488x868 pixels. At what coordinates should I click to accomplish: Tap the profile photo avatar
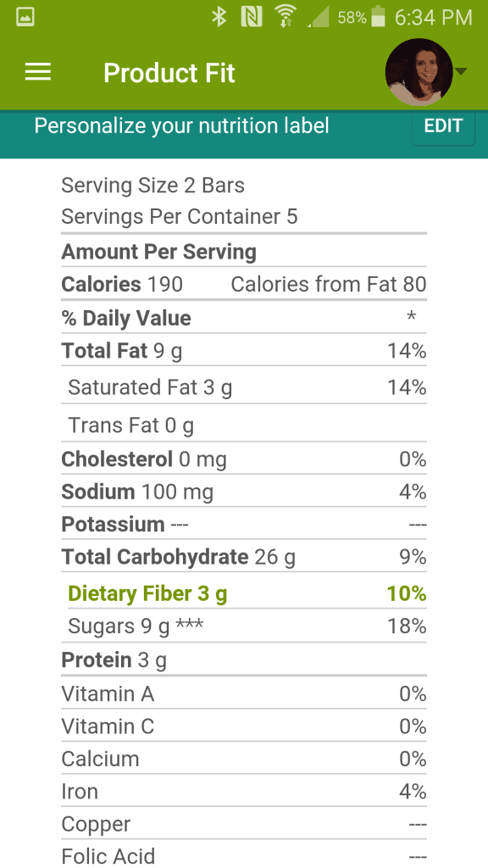(x=419, y=72)
